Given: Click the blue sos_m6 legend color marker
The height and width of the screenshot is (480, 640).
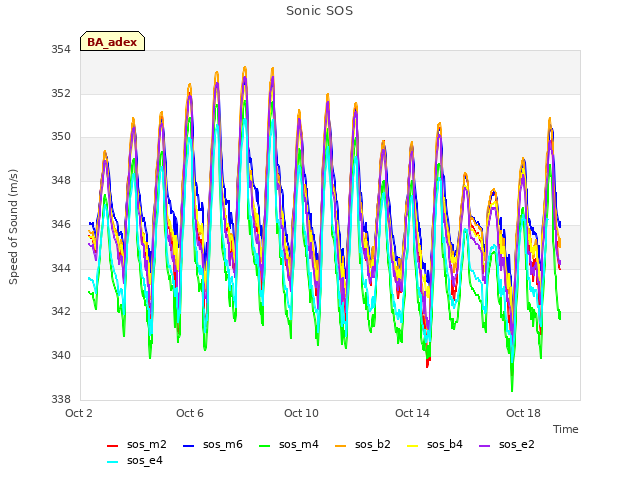Looking at the screenshot, I should (189, 446).
